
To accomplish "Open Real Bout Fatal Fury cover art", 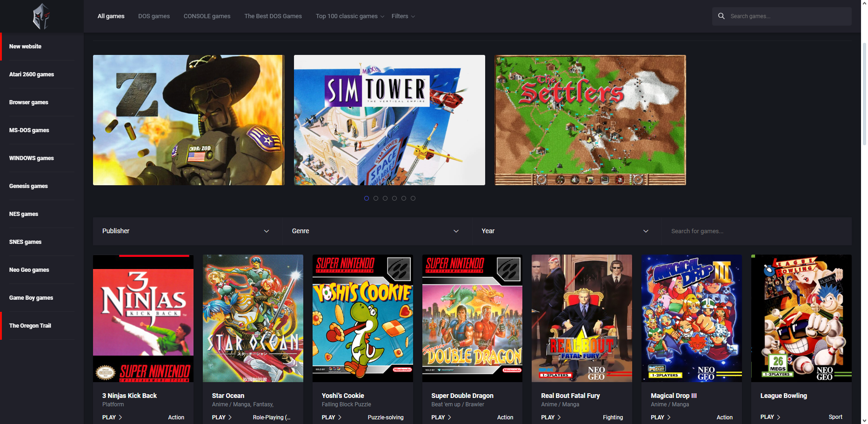I will pyautogui.click(x=582, y=318).
